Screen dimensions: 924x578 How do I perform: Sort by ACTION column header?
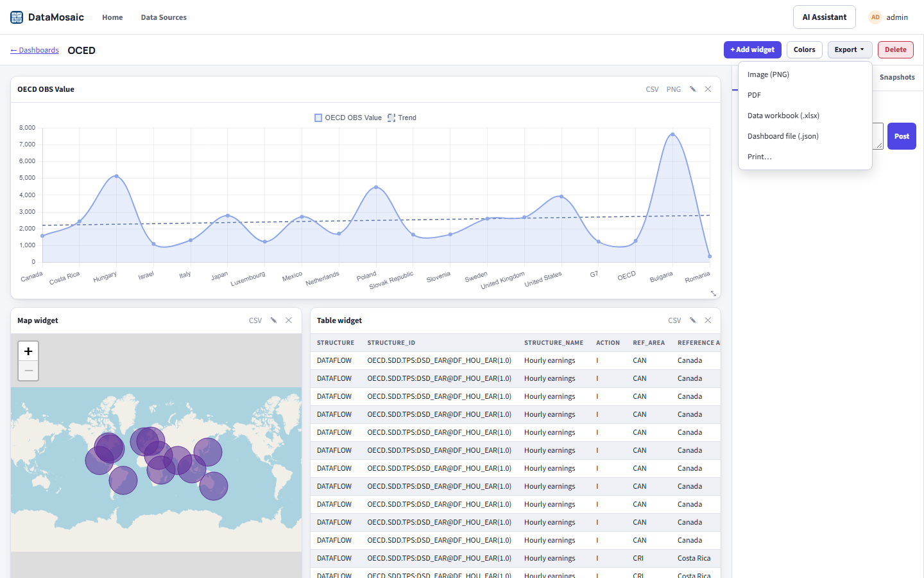[608, 343]
